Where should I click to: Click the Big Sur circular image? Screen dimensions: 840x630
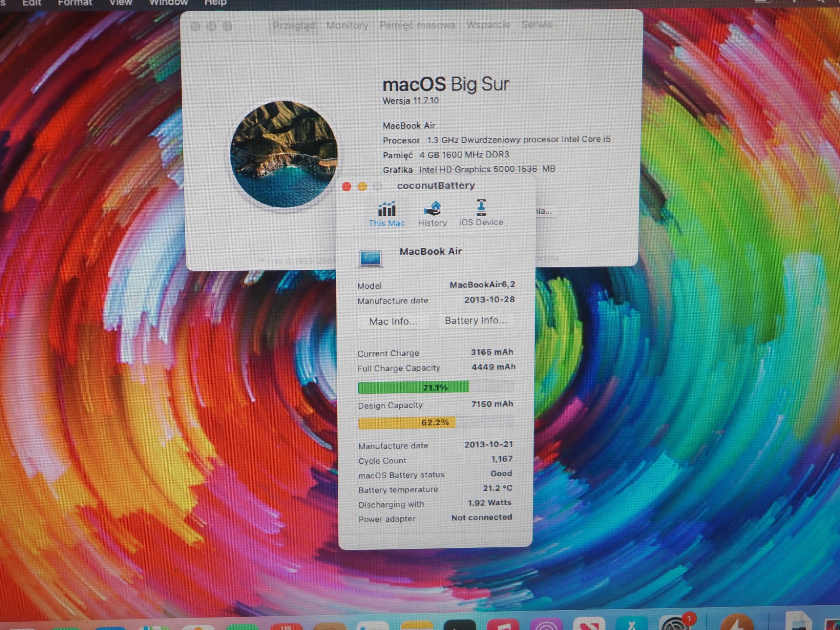tap(284, 154)
